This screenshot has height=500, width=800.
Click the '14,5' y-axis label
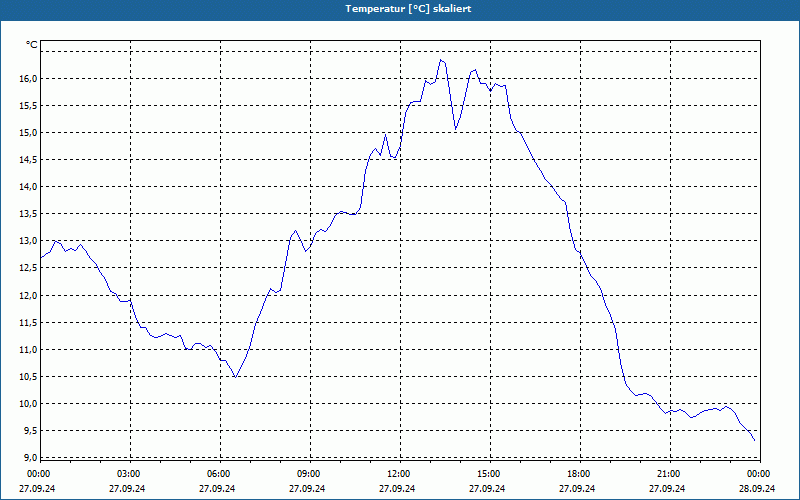29,160
